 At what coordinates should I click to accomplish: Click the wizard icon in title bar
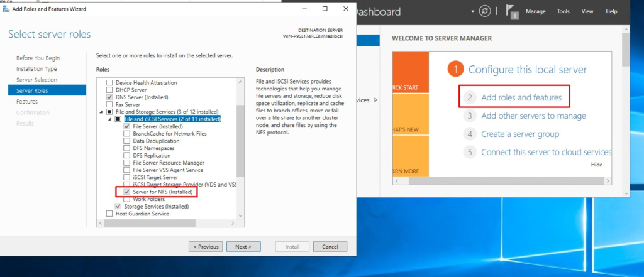pyautogui.click(x=6, y=9)
